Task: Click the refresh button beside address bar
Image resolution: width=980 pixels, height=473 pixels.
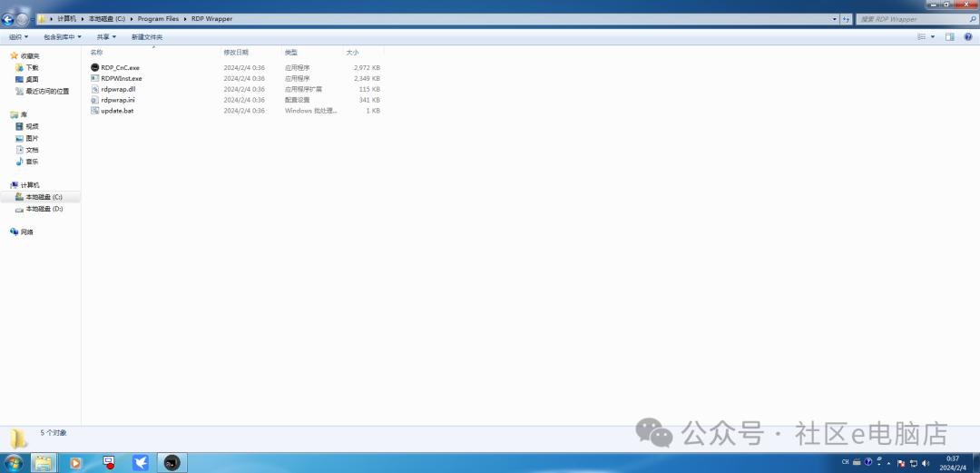Action: tap(847, 19)
